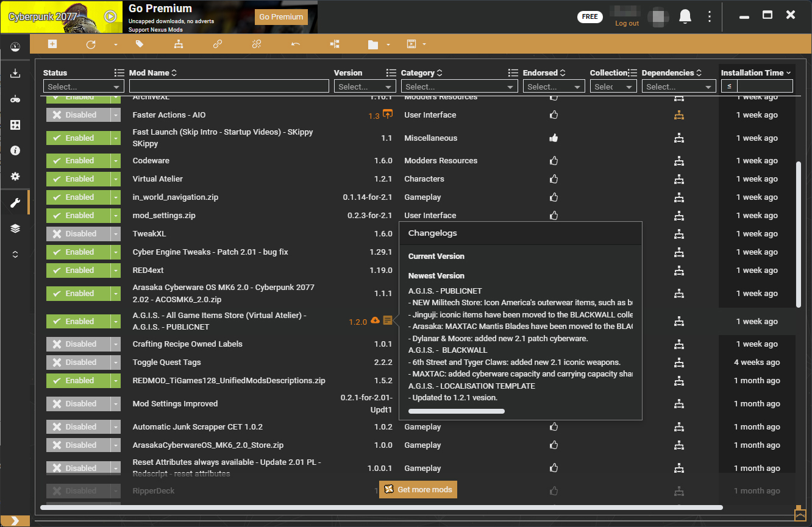The image size is (812, 527).
Task: Sort by Dependencies column header
Action: (672, 73)
